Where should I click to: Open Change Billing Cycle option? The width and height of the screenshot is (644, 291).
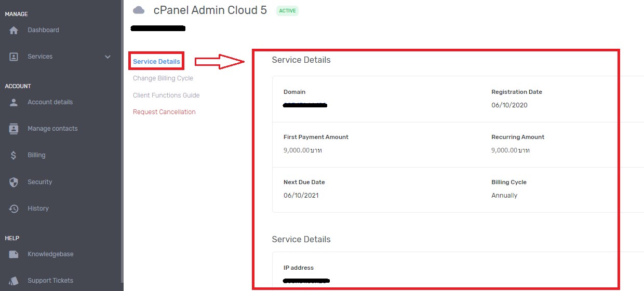point(163,78)
